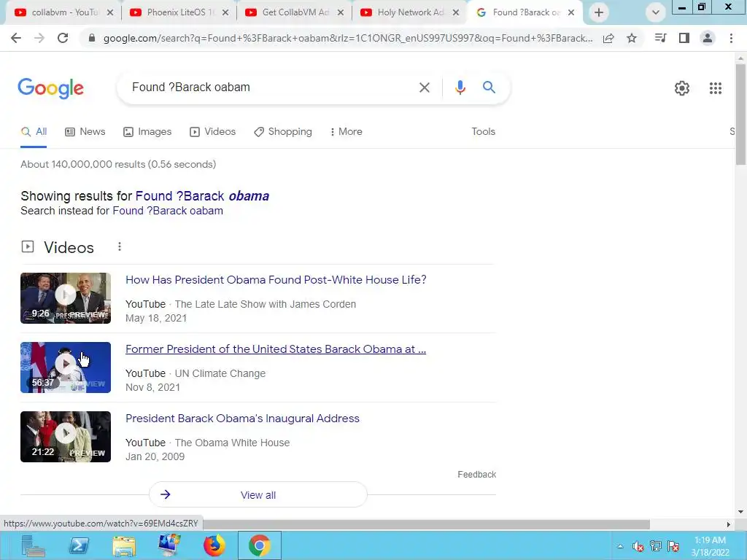This screenshot has width=747, height=560.
Task: Open File Explorer from the taskbar
Action: point(124,545)
